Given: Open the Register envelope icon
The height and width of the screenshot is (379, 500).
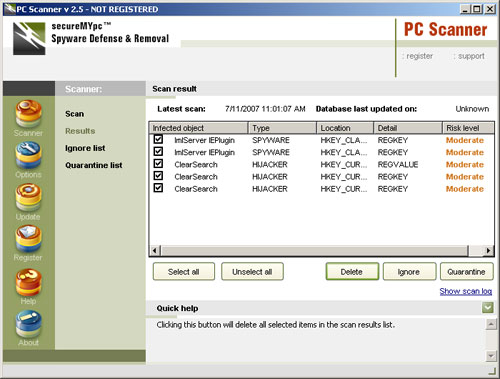Looking at the screenshot, I should click(28, 239).
